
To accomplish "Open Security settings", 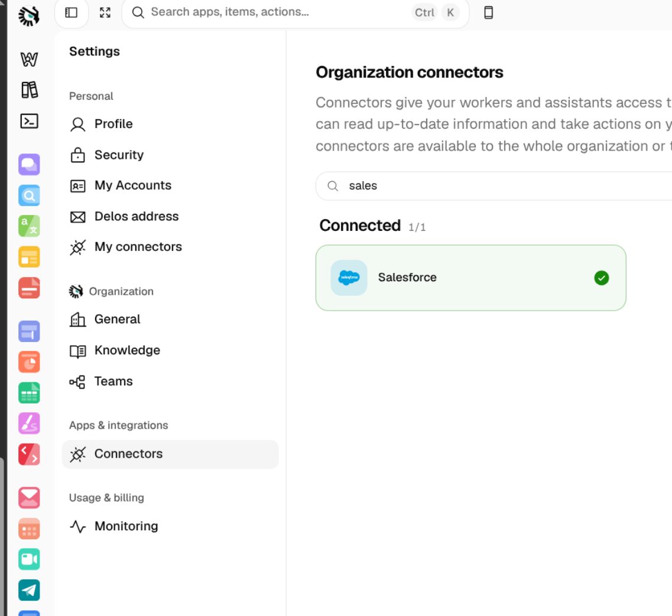I will click(x=170, y=155).
